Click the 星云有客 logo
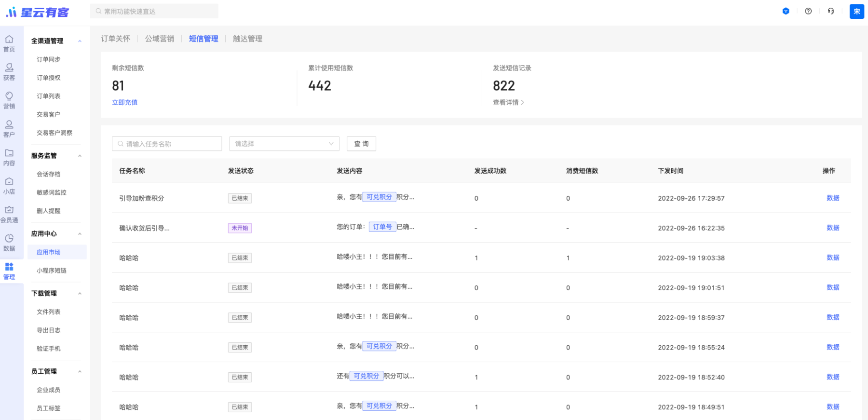Viewport: 868px width, 420px height. tap(37, 12)
